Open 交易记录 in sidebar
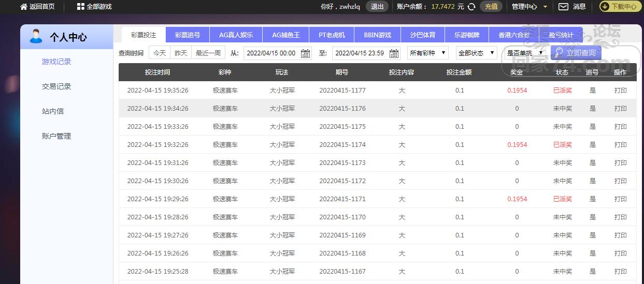This screenshot has height=284, width=644. click(x=56, y=86)
